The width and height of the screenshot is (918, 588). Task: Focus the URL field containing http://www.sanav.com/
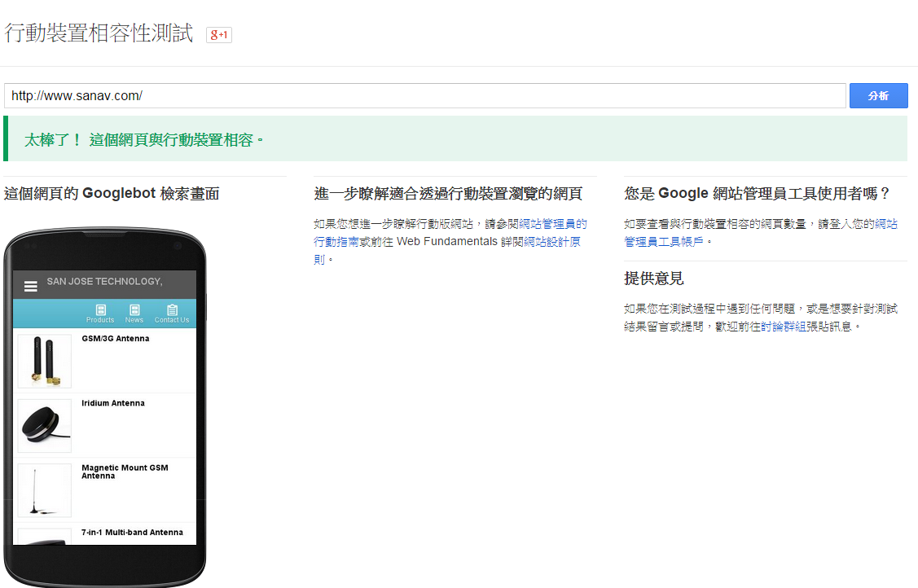(x=424, y=96)
